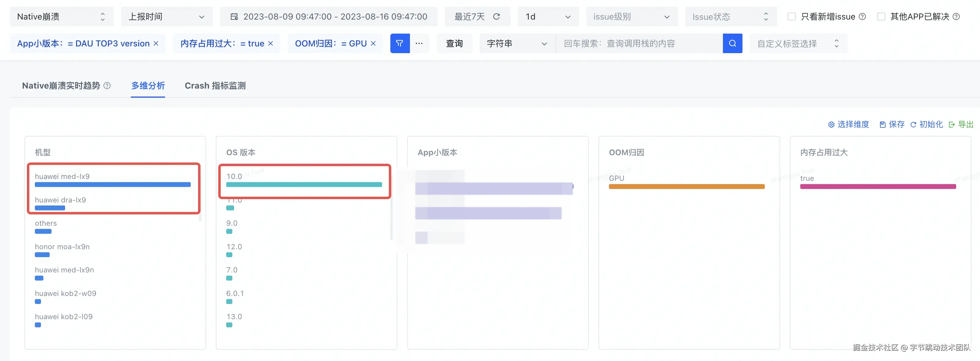Switch to the Crash 指标监测 tab
This screenshot has width=980, height=361.
click(x=215, y=86)
